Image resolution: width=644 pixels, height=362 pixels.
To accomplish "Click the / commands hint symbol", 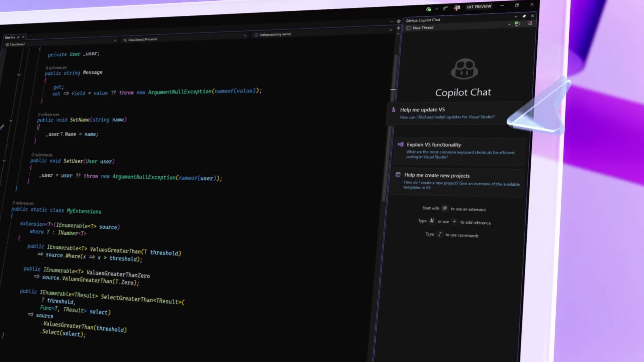I will pos(439,234).
